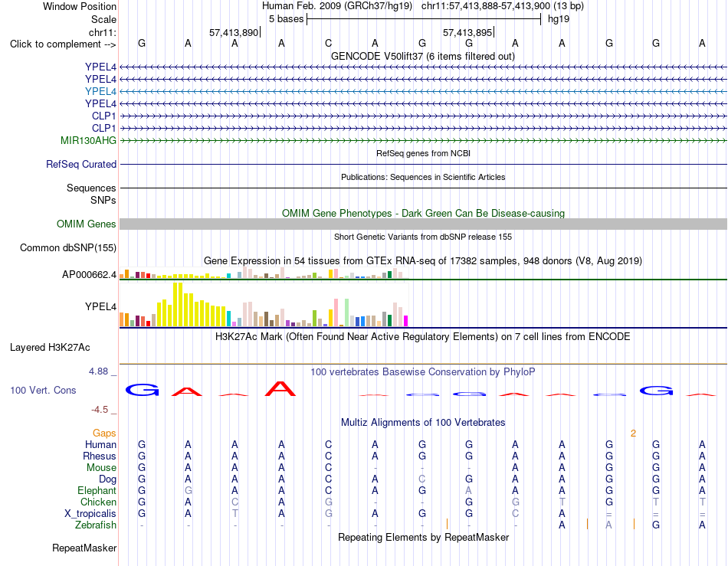Screen dimensions: 728x566
Task: Click the Common dbSNP(155) track label
Action: click(68, 247)
